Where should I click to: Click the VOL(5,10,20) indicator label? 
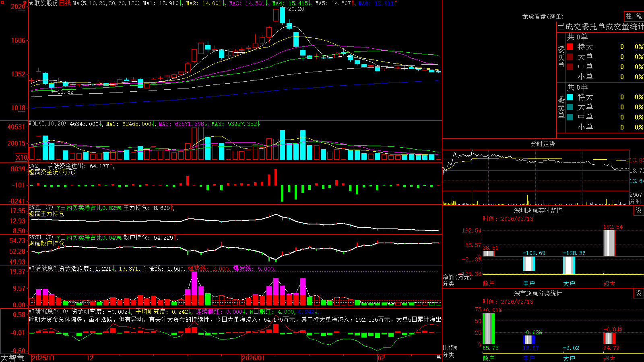pyautogui.click(x=47, y=123)
